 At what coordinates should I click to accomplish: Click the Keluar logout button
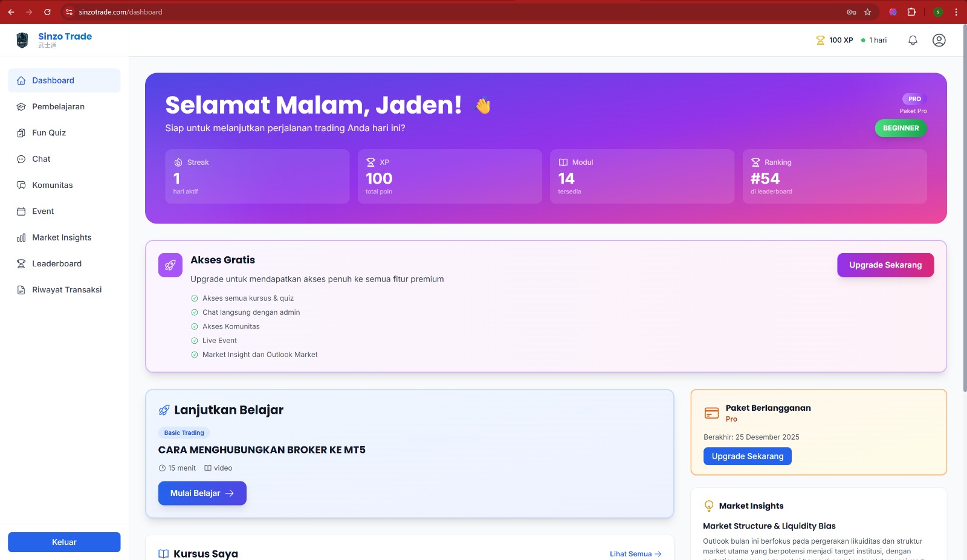(x=64, y=542)
